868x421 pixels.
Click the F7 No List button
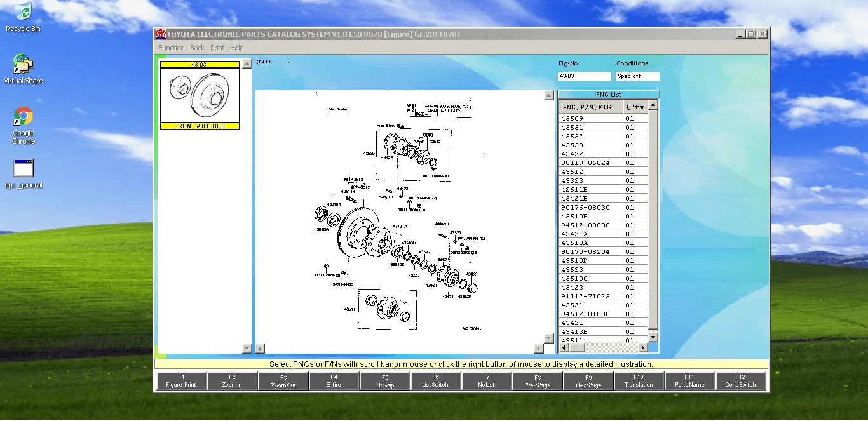486,381
